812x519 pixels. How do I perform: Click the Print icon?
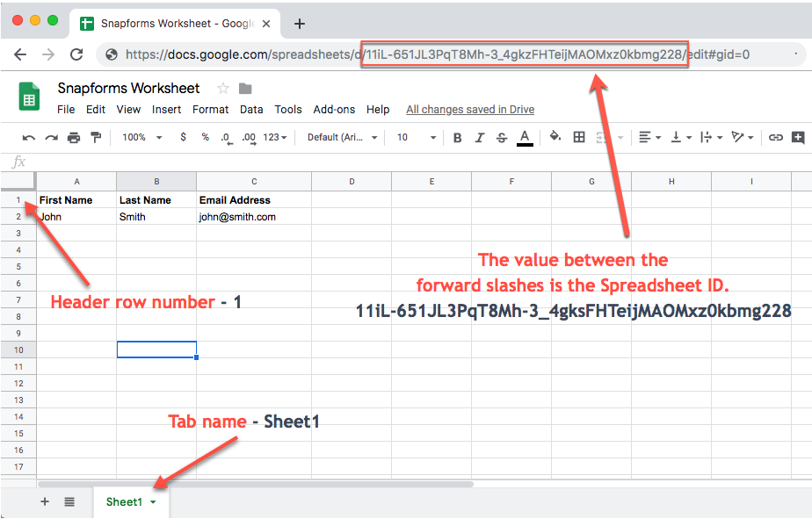(74, 138)
